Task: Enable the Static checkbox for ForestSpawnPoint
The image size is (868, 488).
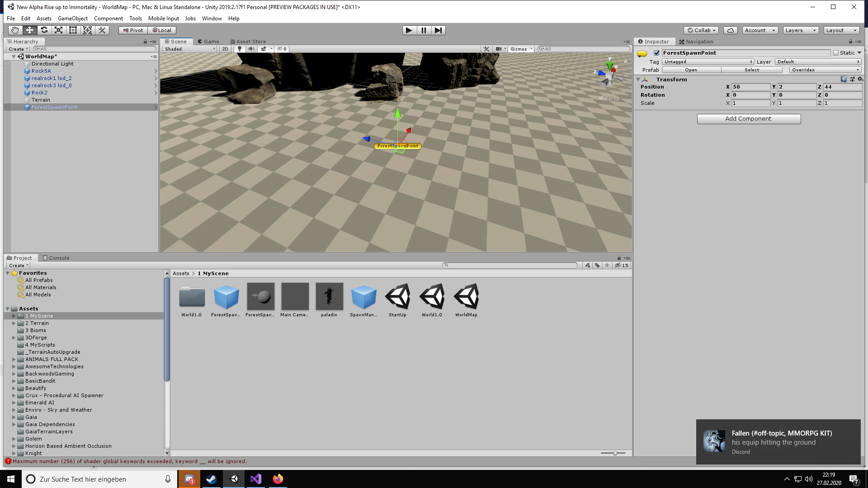Action: [837, 52]
